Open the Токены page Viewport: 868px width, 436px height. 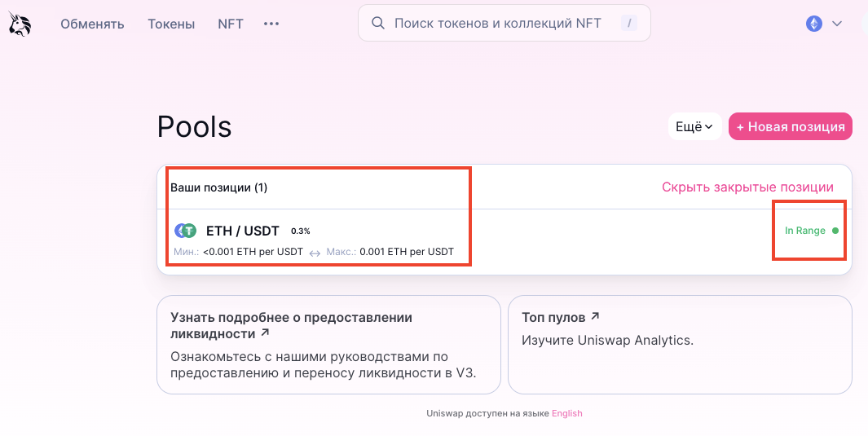pyautogui.click(x=171, y=24)
